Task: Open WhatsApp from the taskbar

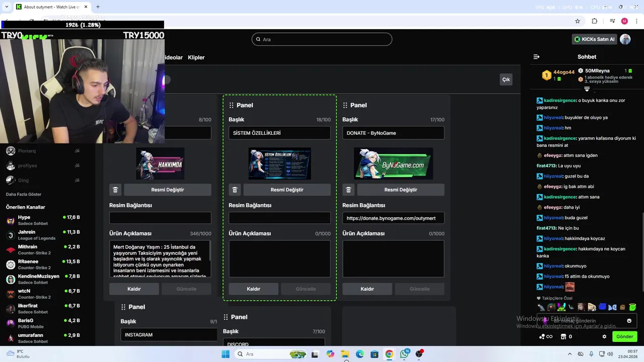Action: click(404, 354)
